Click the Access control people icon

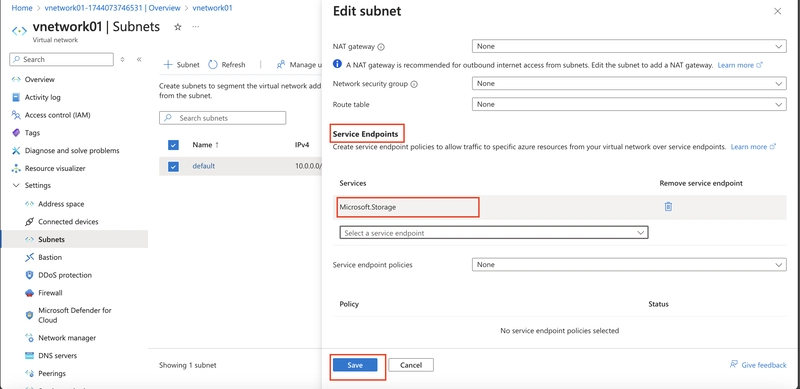pyautogui.click(x=16, y=115)
